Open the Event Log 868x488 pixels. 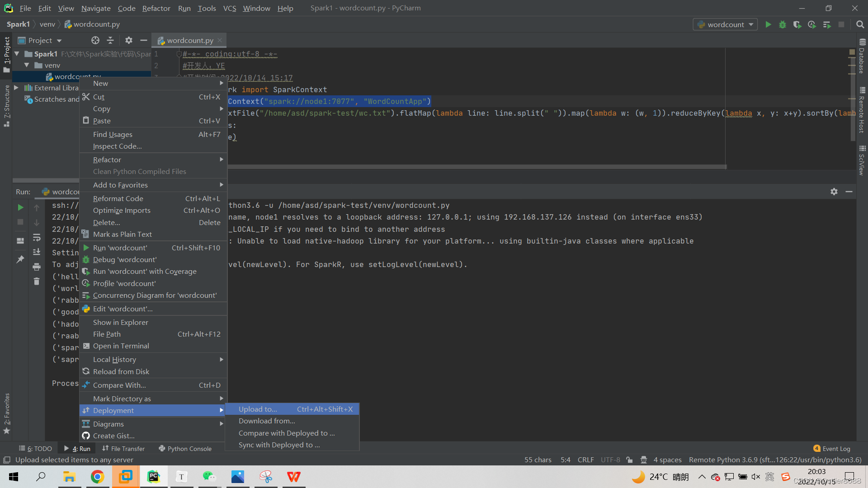(836, 448)
